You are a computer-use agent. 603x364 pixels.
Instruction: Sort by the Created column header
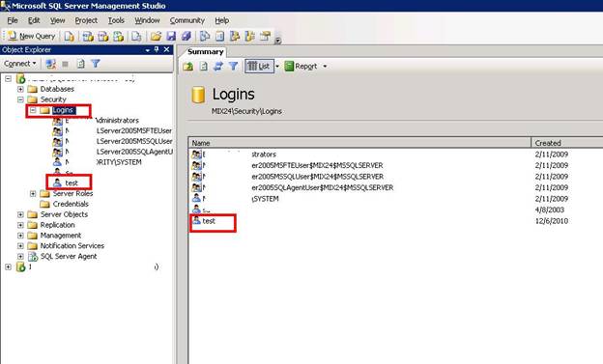coord(567,143)
